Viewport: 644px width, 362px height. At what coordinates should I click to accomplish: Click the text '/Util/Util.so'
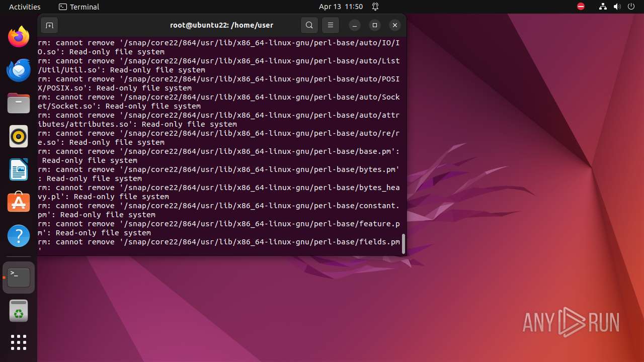(x=67, y=70)
